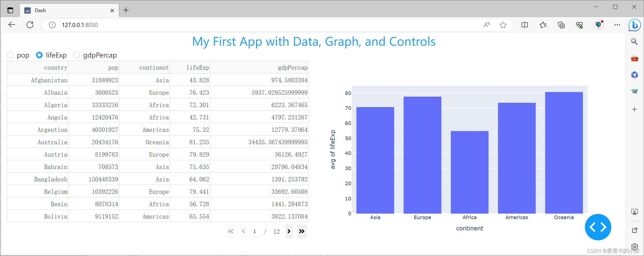View site information icon in address bar
The width and height of the screenshot is (644, 256).
pos(52,25)
